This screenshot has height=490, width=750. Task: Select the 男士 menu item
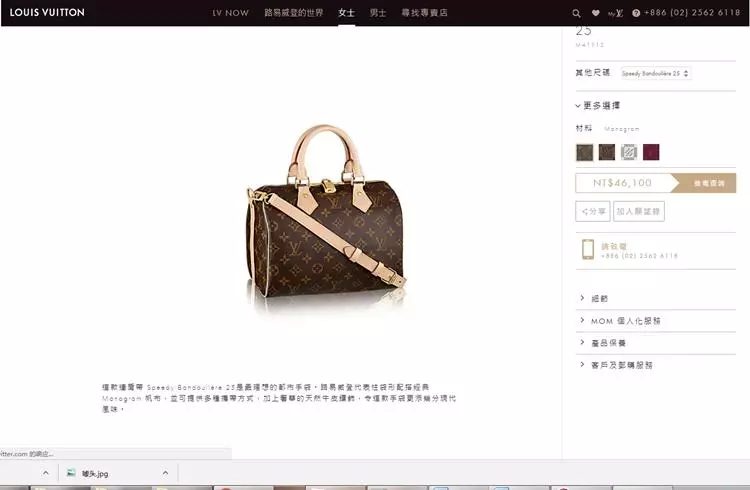tap(378, 13)
